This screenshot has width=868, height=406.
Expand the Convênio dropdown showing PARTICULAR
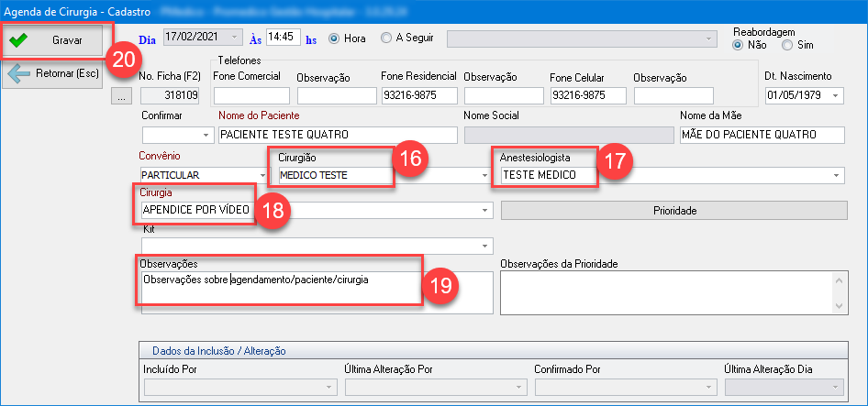263,174
